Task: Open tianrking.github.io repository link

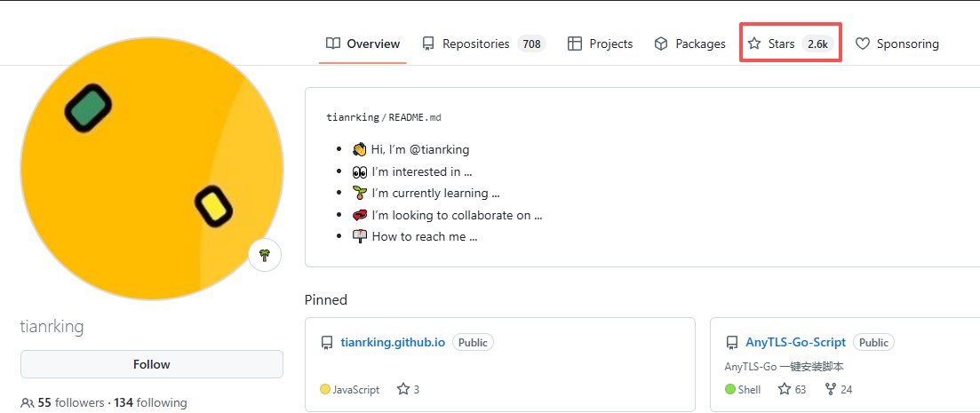Action: (x=393, y=343)
